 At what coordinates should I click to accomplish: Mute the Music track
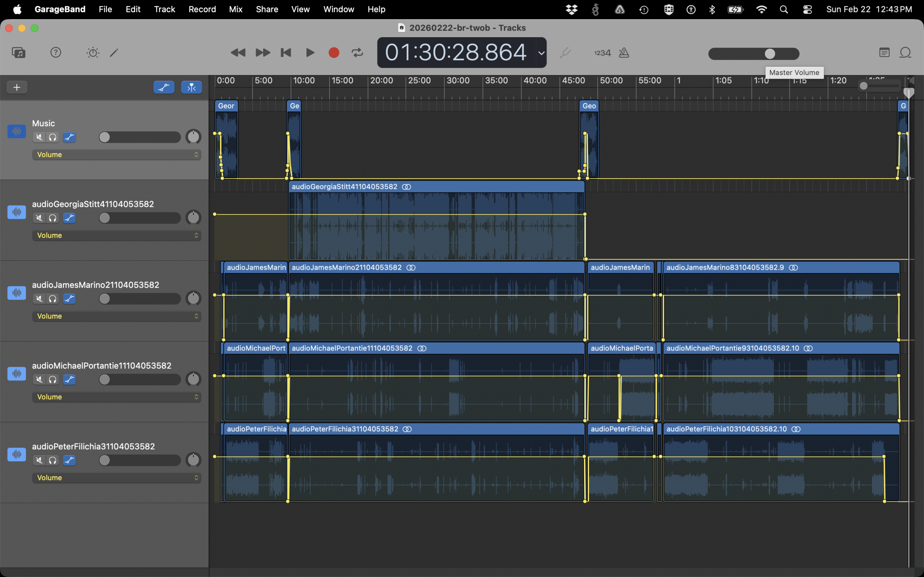(39, 137)
